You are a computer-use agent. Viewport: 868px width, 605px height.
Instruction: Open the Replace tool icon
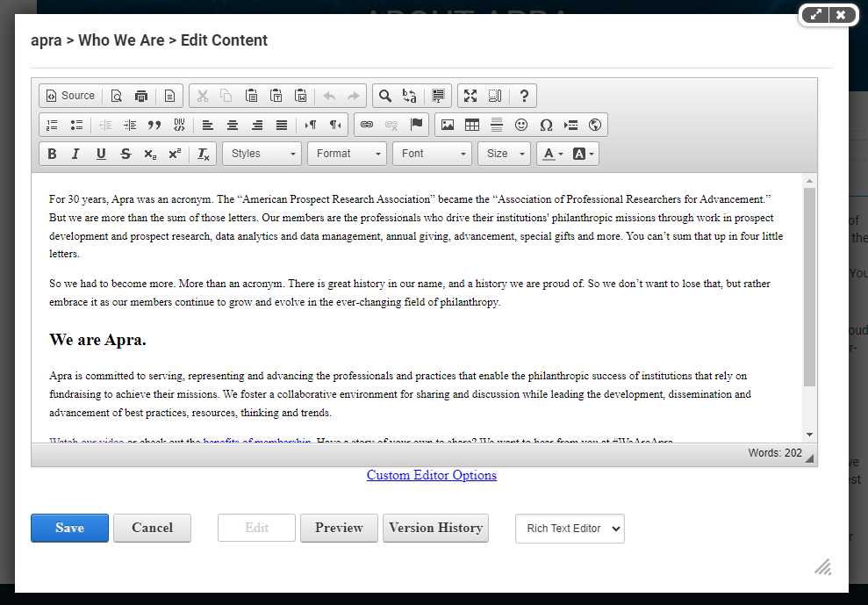tap(410, 96)
